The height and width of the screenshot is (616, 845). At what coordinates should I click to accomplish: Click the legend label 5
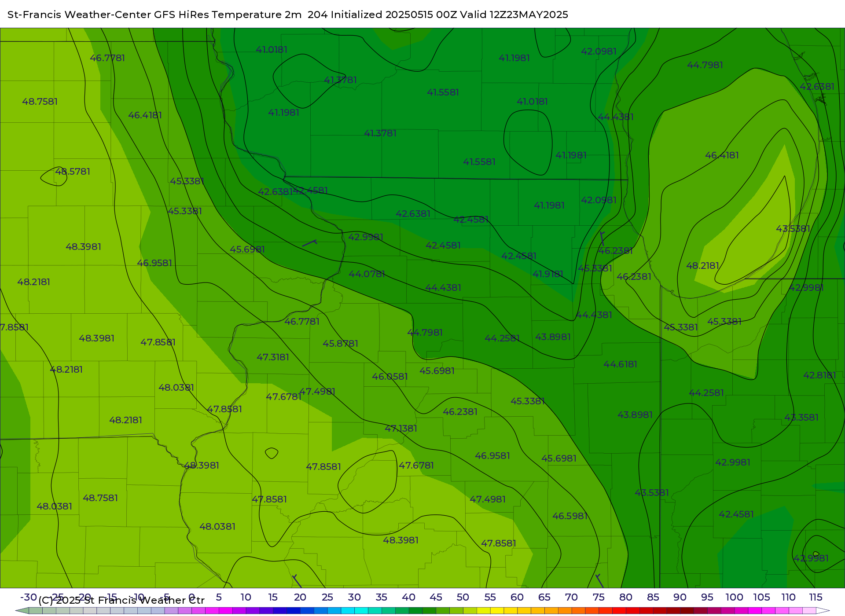tap(219, 598)
